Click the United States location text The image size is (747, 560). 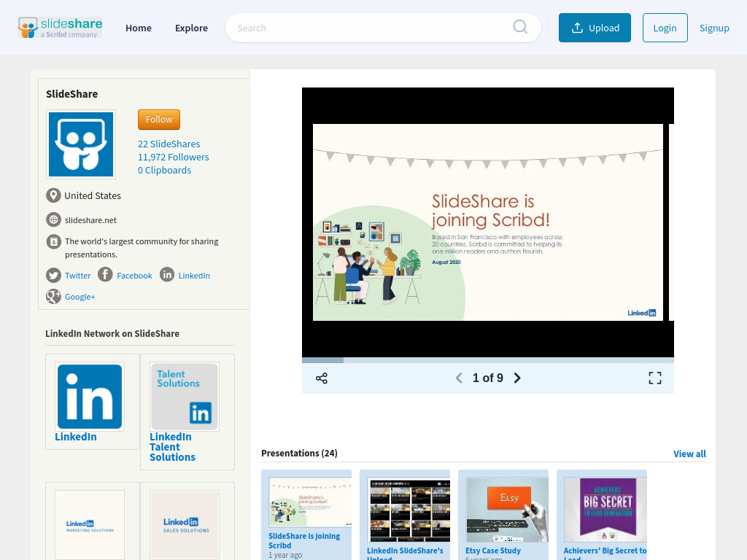(93, 195)
